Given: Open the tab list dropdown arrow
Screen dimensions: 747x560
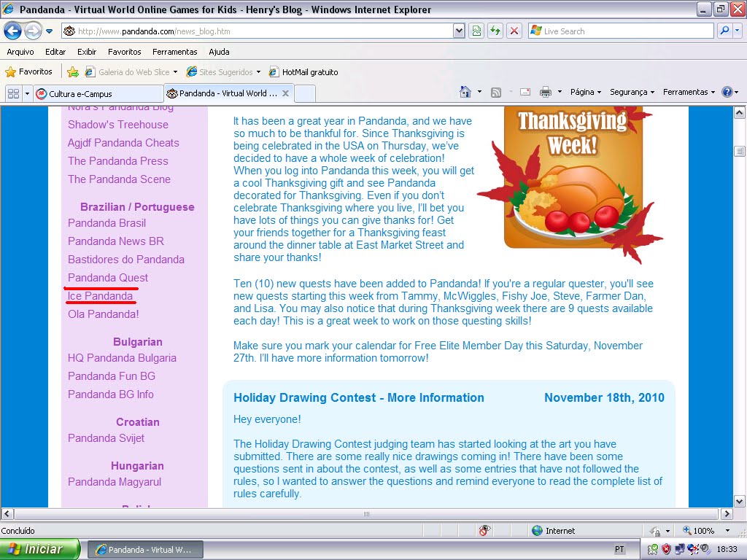Looking at the screenshot, I should [x=27, y=94].
